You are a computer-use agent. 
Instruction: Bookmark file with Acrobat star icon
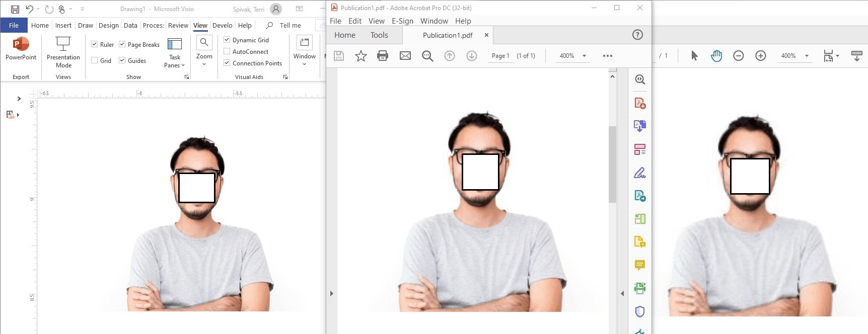(x=361, y=56)
